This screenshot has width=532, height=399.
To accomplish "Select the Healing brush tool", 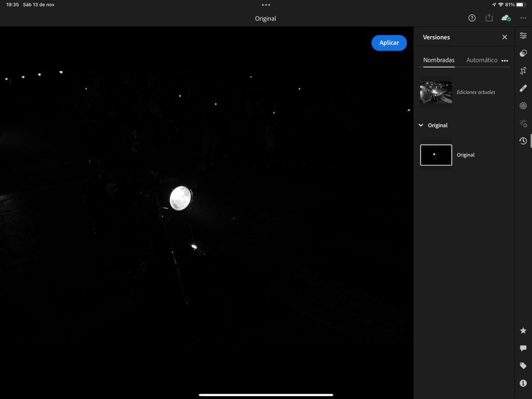I will [x=523, y=88].
